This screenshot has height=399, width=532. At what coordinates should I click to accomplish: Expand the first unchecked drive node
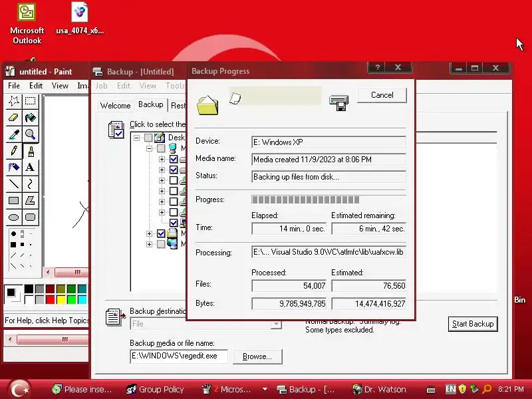pyautogui.click(x=162, y=180)
